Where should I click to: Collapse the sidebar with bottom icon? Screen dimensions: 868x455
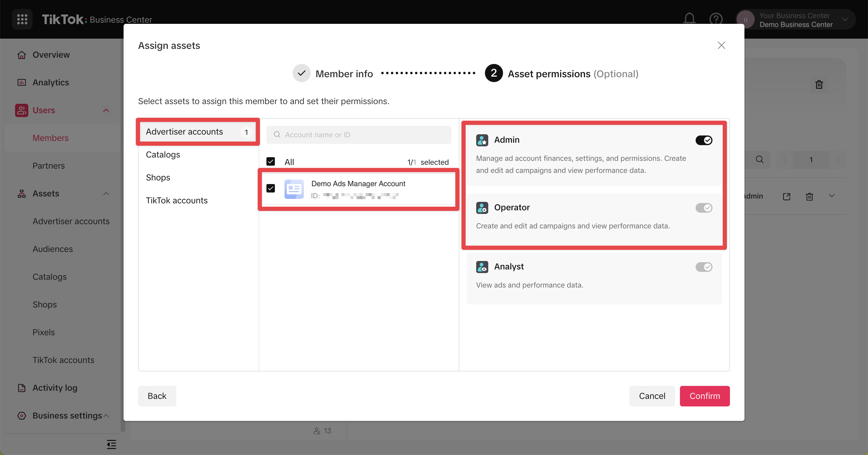click(x=111, y=444)
